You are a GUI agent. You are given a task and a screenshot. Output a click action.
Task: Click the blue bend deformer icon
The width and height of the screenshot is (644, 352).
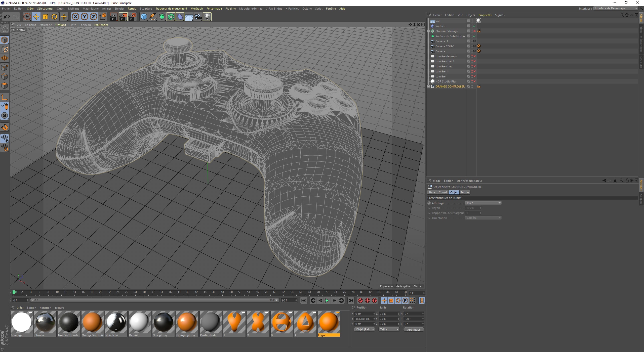(x=180, y=17)
